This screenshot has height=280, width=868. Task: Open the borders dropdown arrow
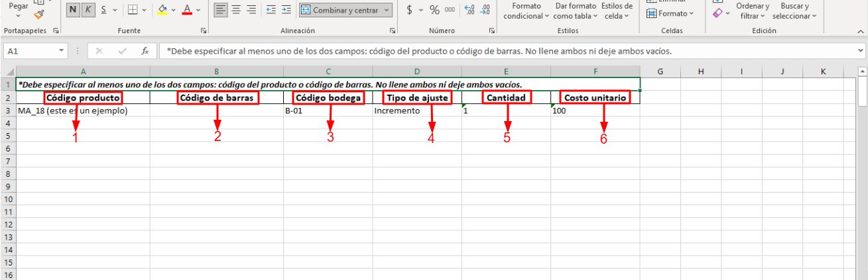(145, 10)
